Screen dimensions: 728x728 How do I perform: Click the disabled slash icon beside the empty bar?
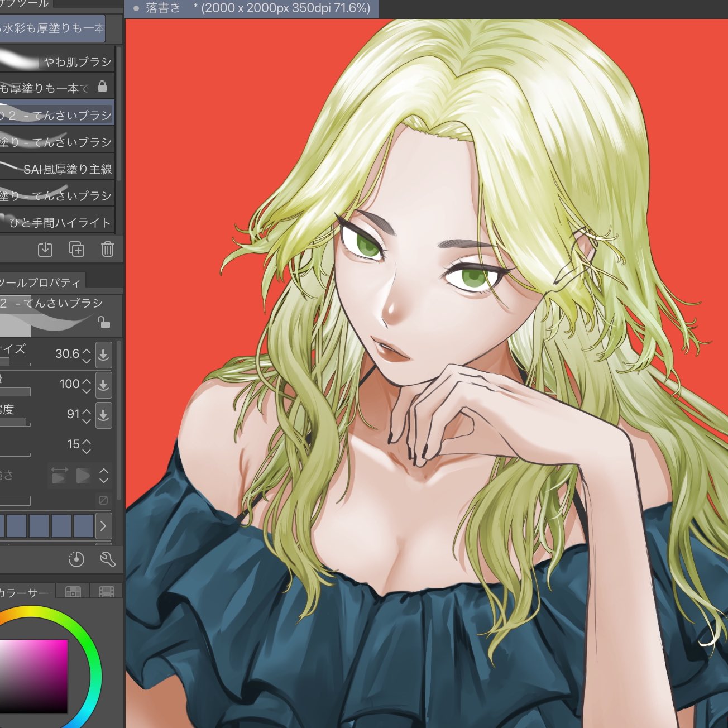103,500
